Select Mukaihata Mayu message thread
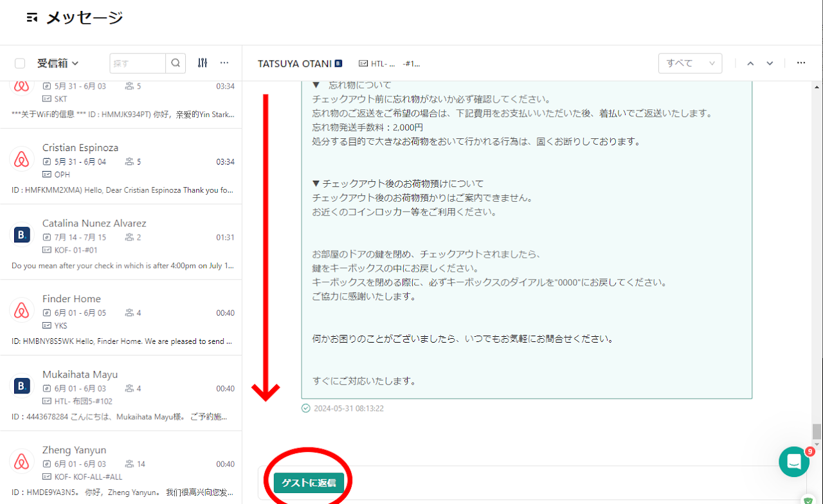The width and height of the screenshot is (823, 504). 121,393
